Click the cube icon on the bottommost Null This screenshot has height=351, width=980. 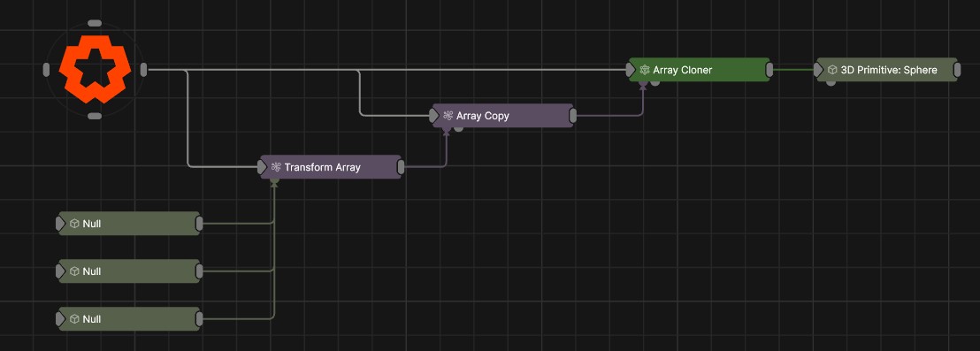tap(74, 319)
